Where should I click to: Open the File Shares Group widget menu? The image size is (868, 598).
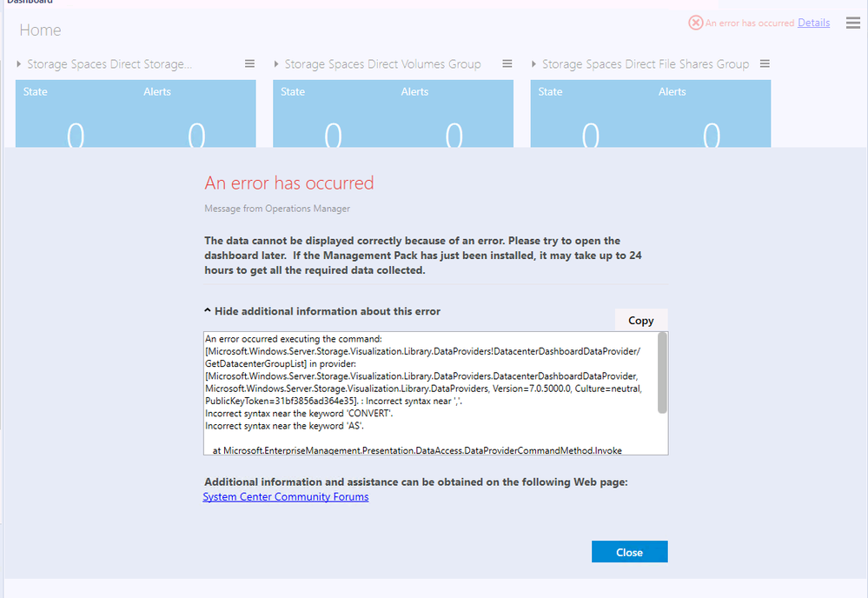pyautogui.click(x=765, y=63)
